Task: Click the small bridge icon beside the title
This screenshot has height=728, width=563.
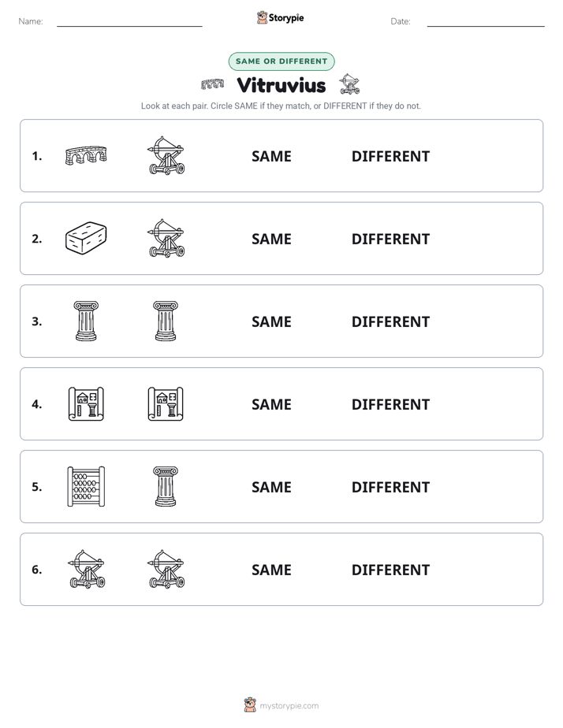Action: (212, 84)
